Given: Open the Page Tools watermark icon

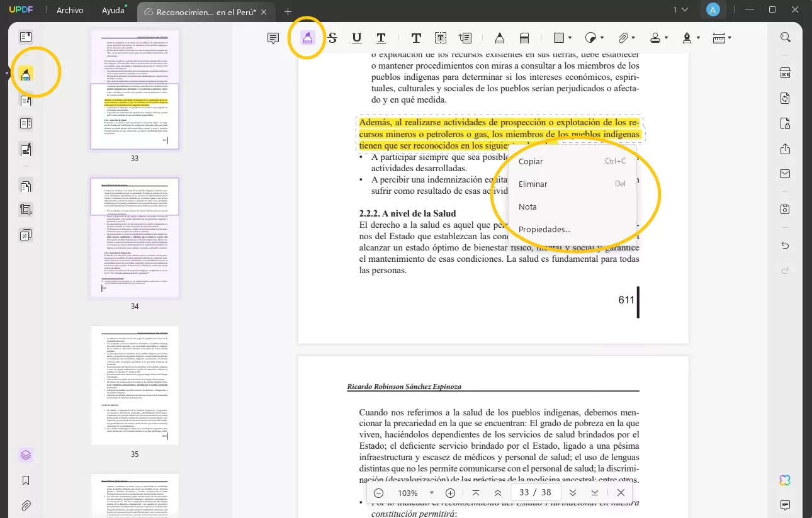Looking at the screenshot, I should pos(26,235).
